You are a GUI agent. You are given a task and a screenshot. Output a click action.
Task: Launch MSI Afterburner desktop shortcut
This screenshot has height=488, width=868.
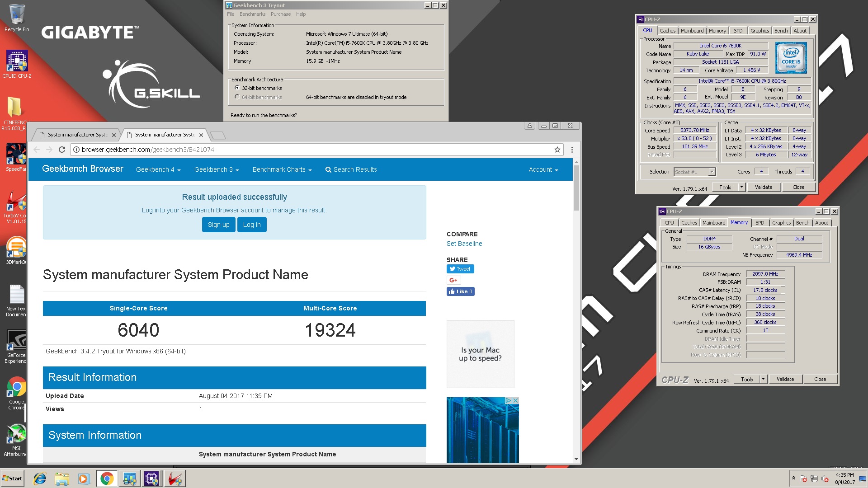point(16,440)
